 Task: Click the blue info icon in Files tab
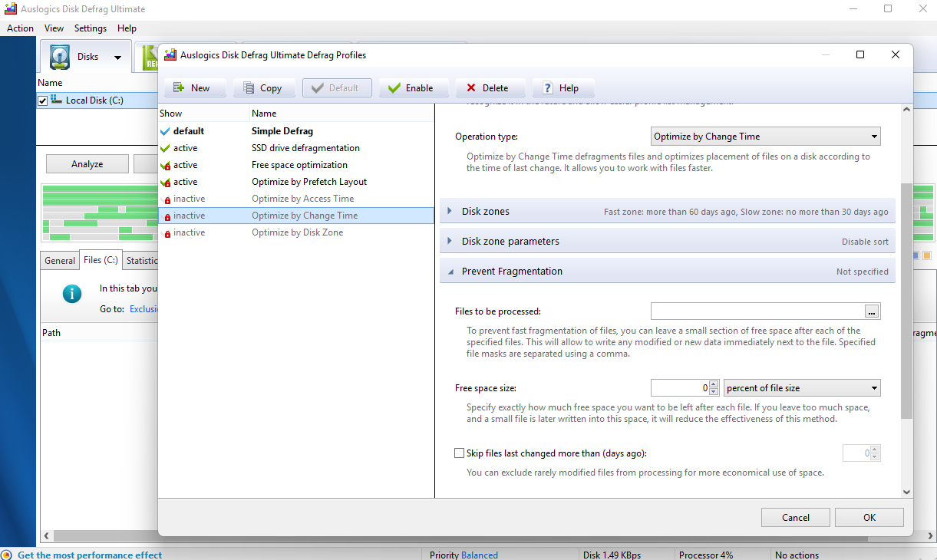pos(72,293)
